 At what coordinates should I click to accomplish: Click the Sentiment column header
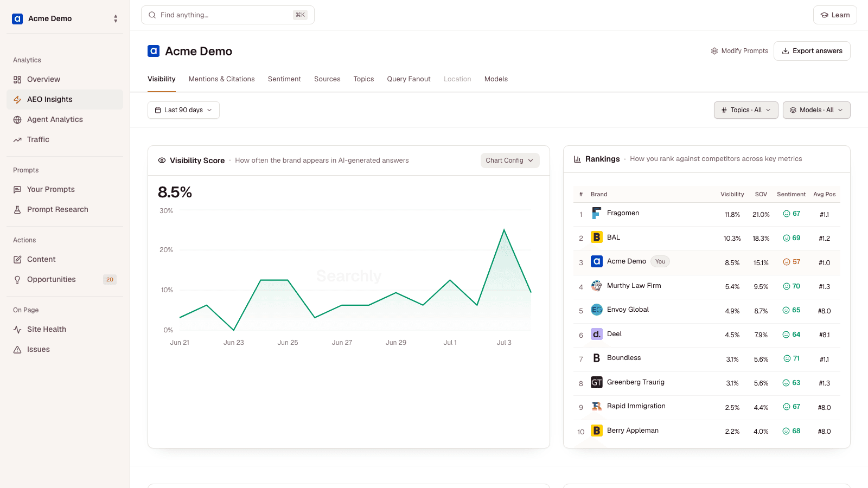(791, 194)
